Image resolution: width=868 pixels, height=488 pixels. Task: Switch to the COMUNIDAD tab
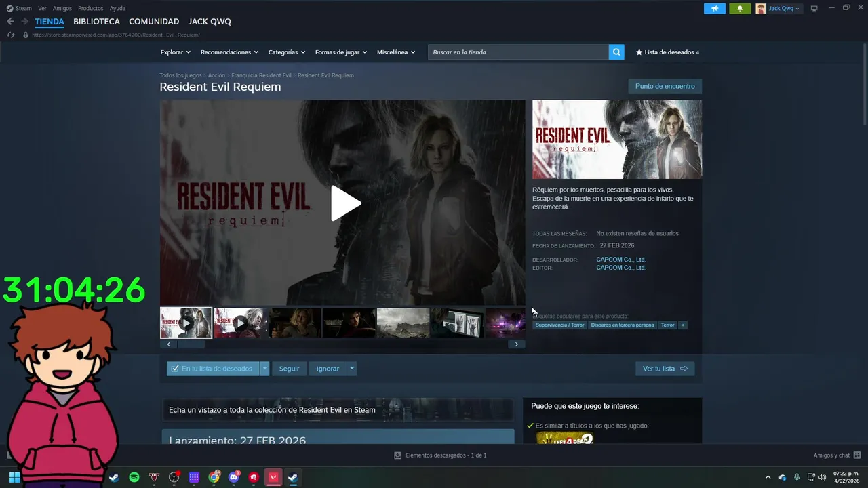pos(154,22)
